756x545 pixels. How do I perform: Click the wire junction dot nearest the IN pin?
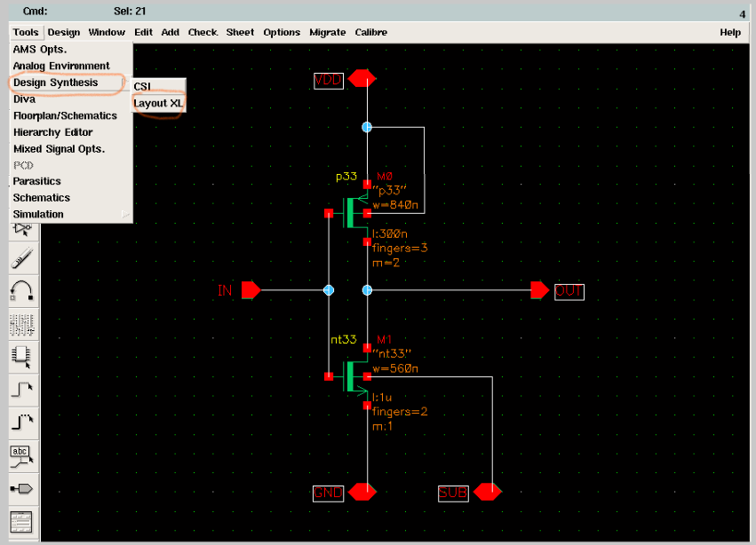pyautogui.click(x=329, y=290)
